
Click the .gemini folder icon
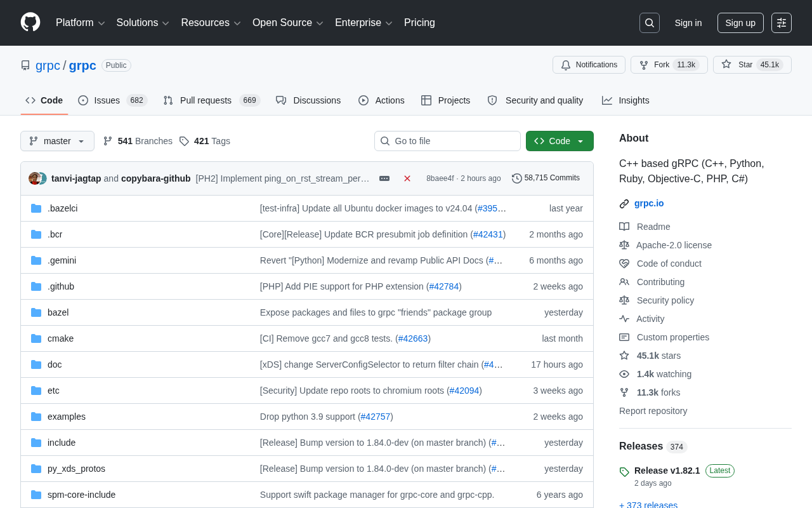[x=36, y=260]
